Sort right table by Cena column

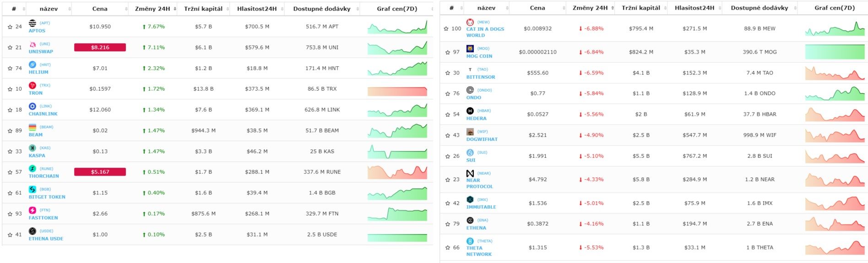coord(537,8)
